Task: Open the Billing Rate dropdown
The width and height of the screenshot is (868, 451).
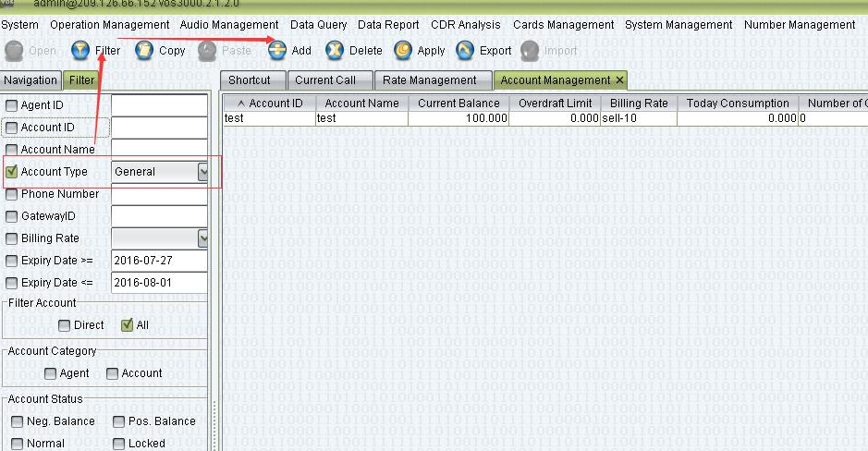Action: pos(202,238)
